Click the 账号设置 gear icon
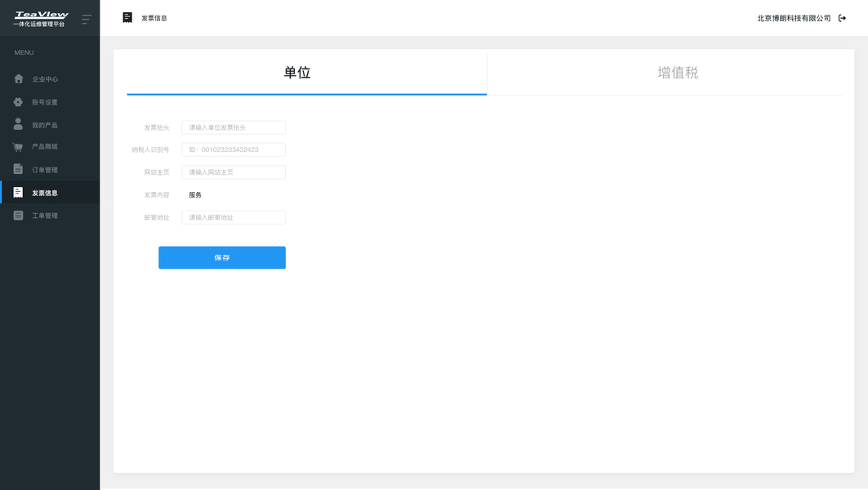This screenshot has width=868, height=490. coord(18,102)
